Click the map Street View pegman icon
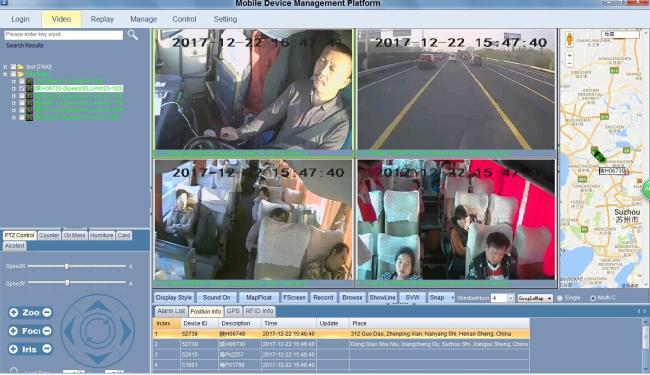This screenshot has width=650, height=375. click(x=570, y=39)
